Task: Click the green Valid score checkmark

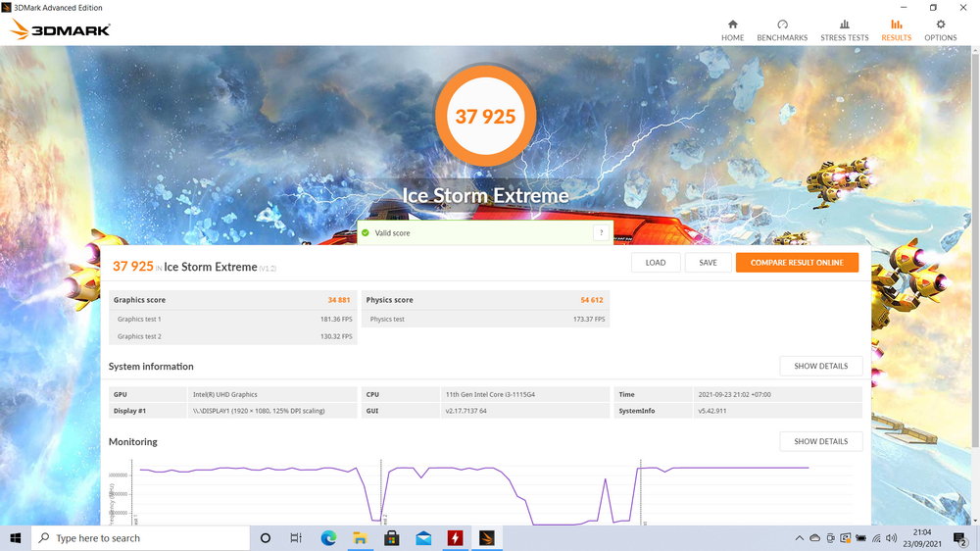Action: pyautogui.click(x=366, y=232)
